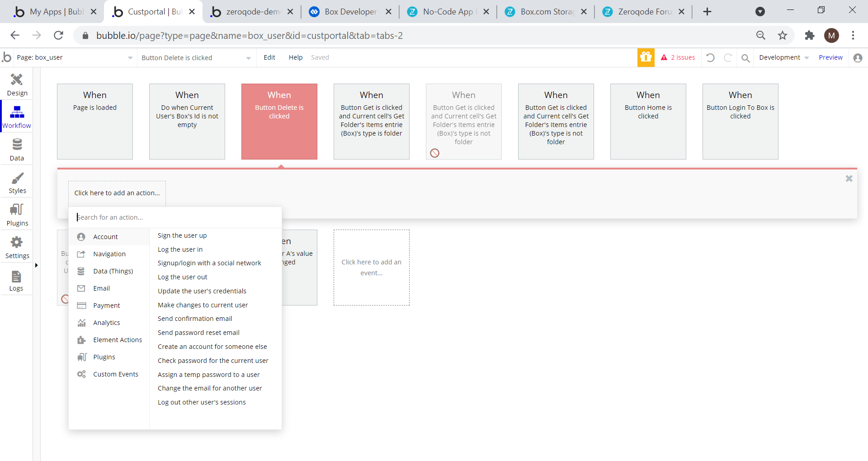Switch to the Box Developer browser tab
This screenshot has width=868, height=461.
tap(350, 12)
